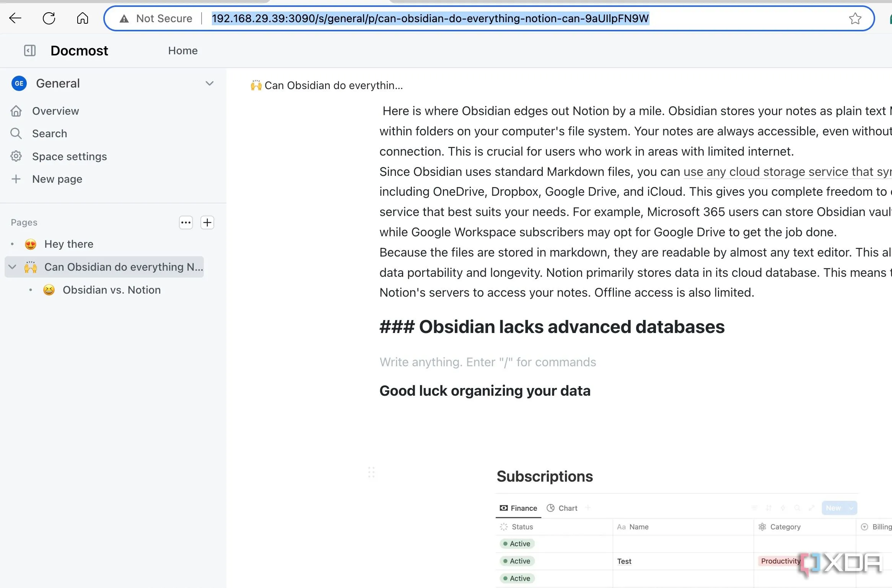892x588 pixels.
Task: Select the Finance tab
Action: (x=518, y=508)
